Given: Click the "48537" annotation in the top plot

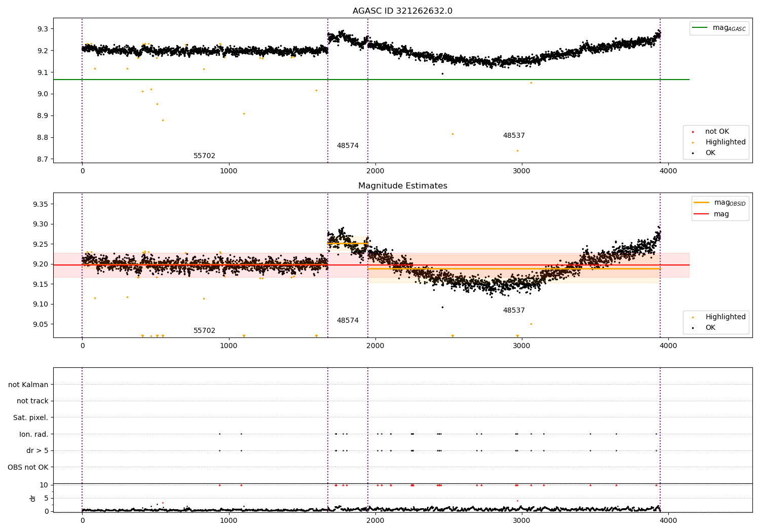Looking at the screenshot, I should tap(514, 136).
